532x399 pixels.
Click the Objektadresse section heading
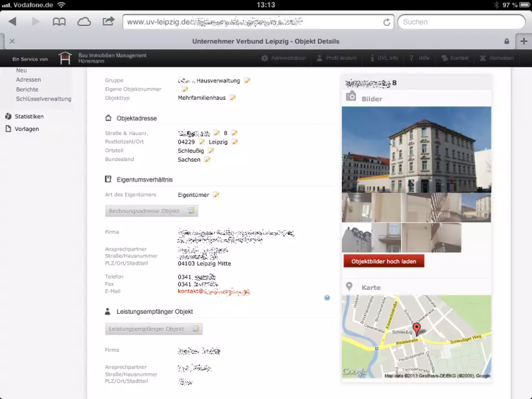coord(137,118)
